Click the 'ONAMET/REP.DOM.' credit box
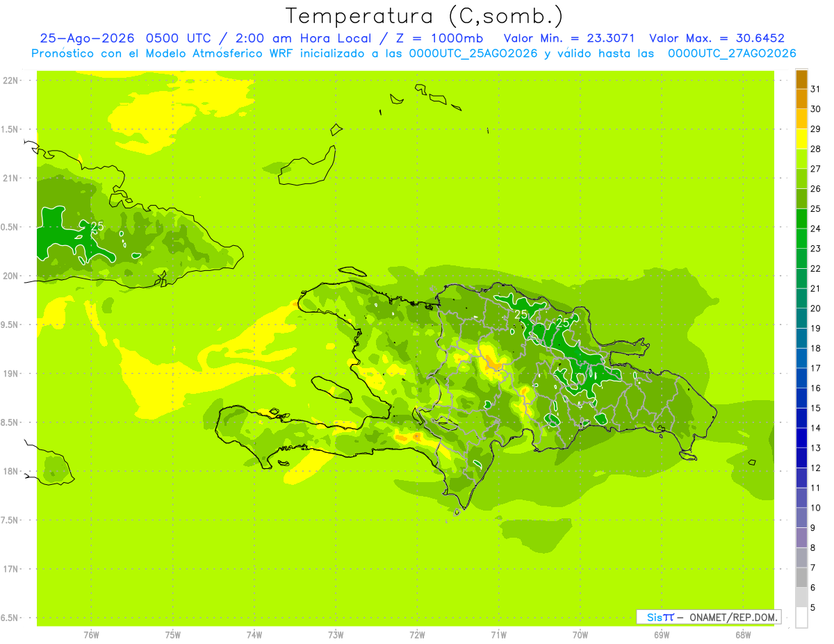 708,617
